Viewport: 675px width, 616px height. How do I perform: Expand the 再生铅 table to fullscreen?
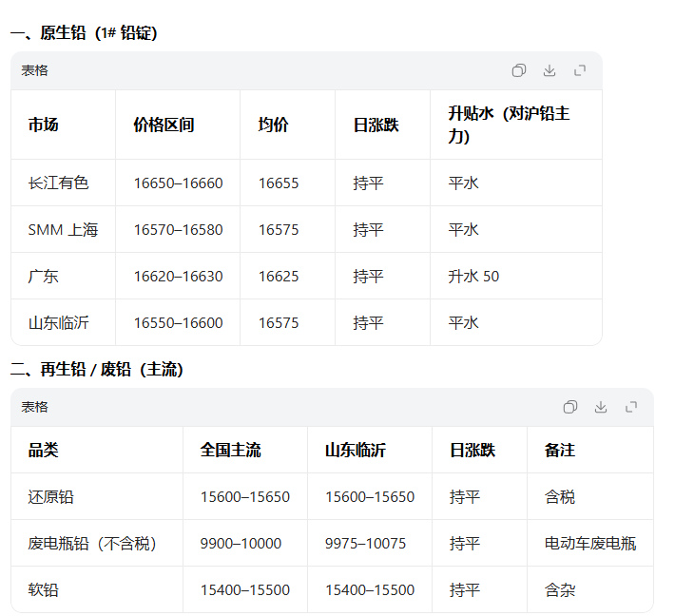point(631,407)
